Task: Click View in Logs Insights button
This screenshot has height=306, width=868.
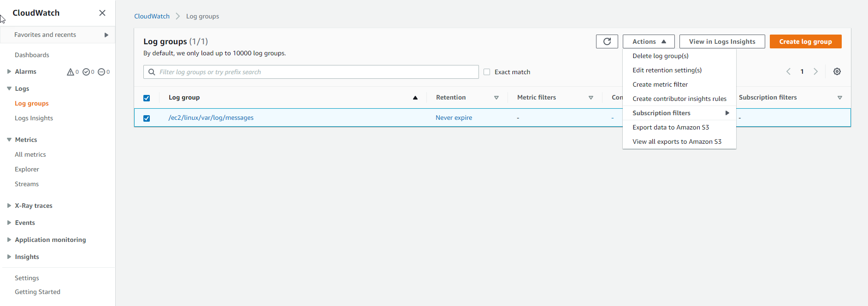Action: point(722,41)
